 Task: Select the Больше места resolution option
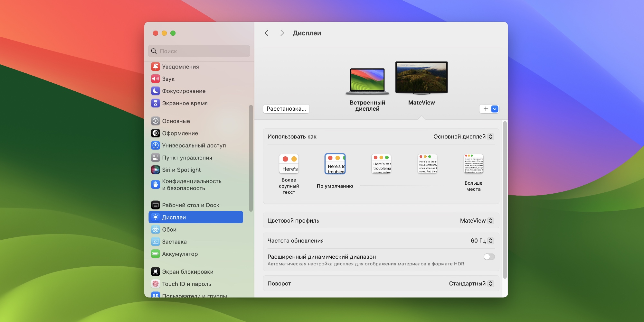pos(473,164)
